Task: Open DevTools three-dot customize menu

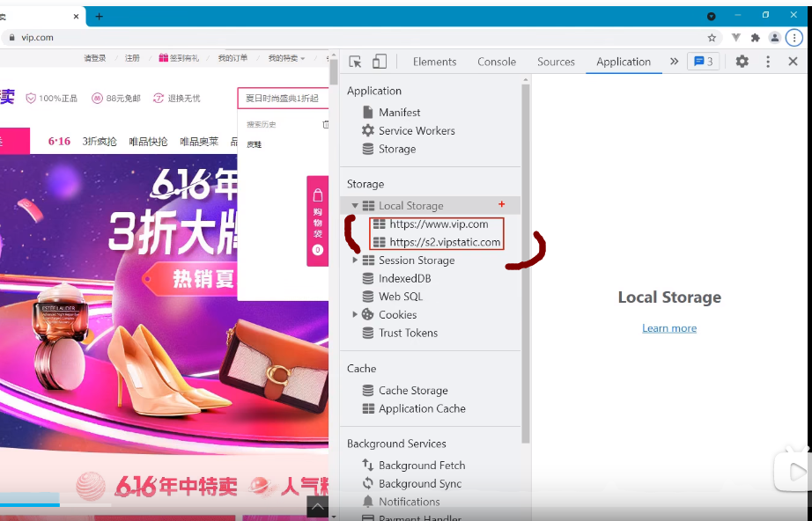Action: click(767, 62)
